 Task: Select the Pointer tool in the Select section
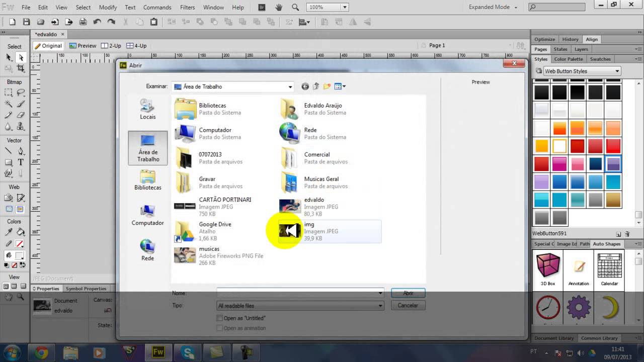9,57
